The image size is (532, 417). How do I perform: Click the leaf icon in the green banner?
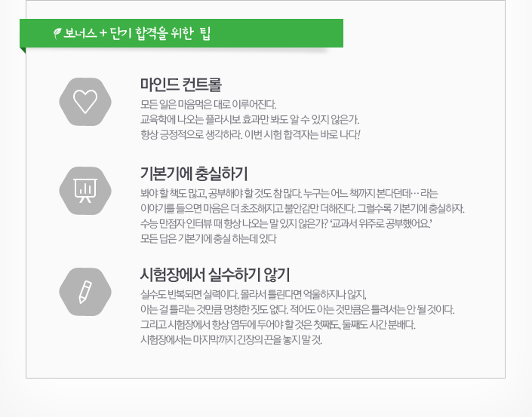pyautogui.click(x=57, y=33)
